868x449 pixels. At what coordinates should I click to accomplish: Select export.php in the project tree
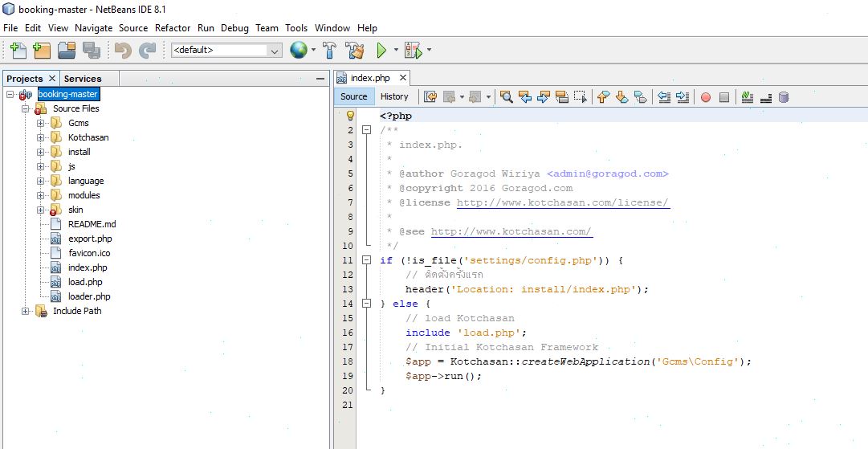(x=90, y=239)
